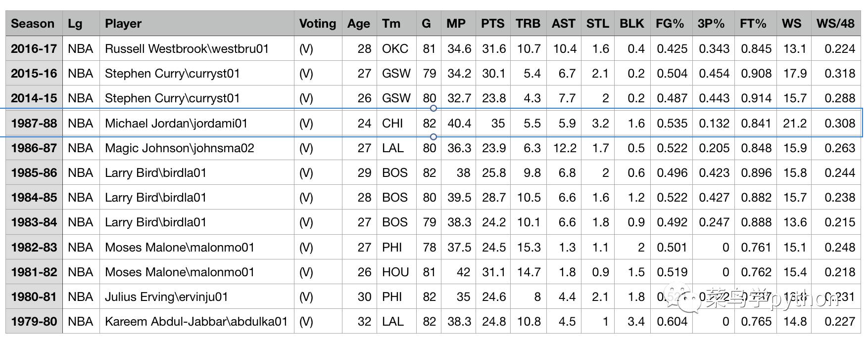Click the Kareem Abdul-Jabbar player cell
This screenshot has width=868, height=339.
coord(196,321)
